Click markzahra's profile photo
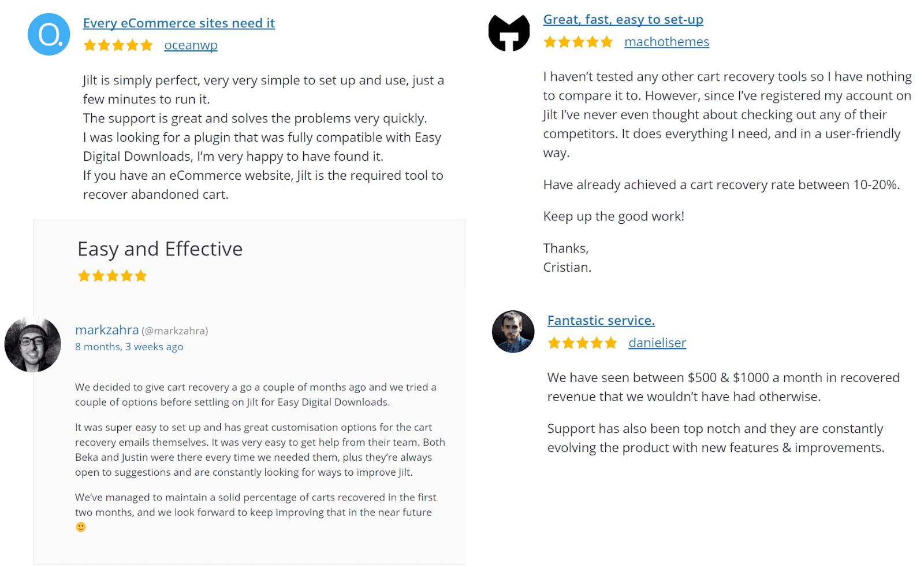The height and width of the screenshot is (567, 924). (x=33, y=344)
